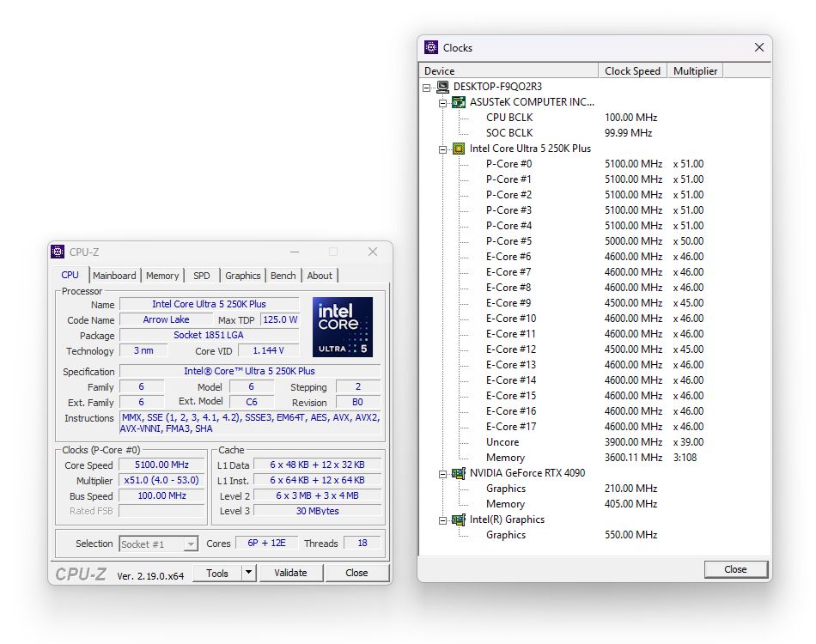Select the P-Core #5 row
Screen dimensions: 816x644
click(594, 241)
